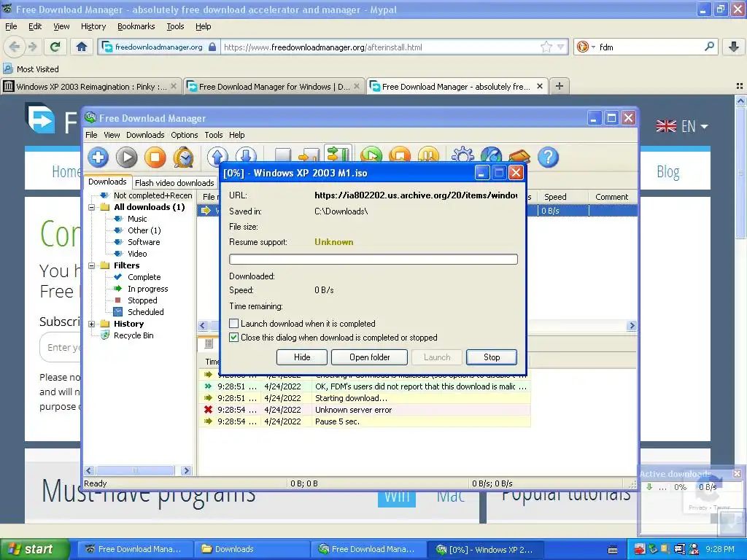Open the Schedule alarm clock icon

pos(183,157)
